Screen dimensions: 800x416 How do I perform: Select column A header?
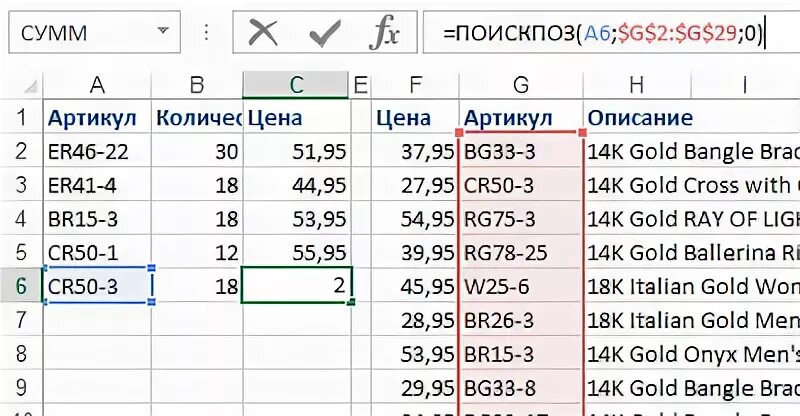pos(97,85)
